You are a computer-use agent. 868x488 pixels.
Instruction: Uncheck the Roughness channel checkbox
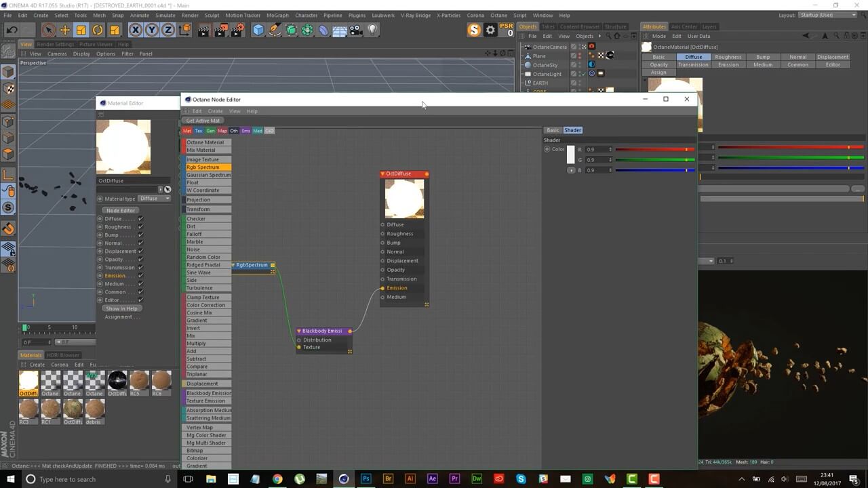(140, 227)
